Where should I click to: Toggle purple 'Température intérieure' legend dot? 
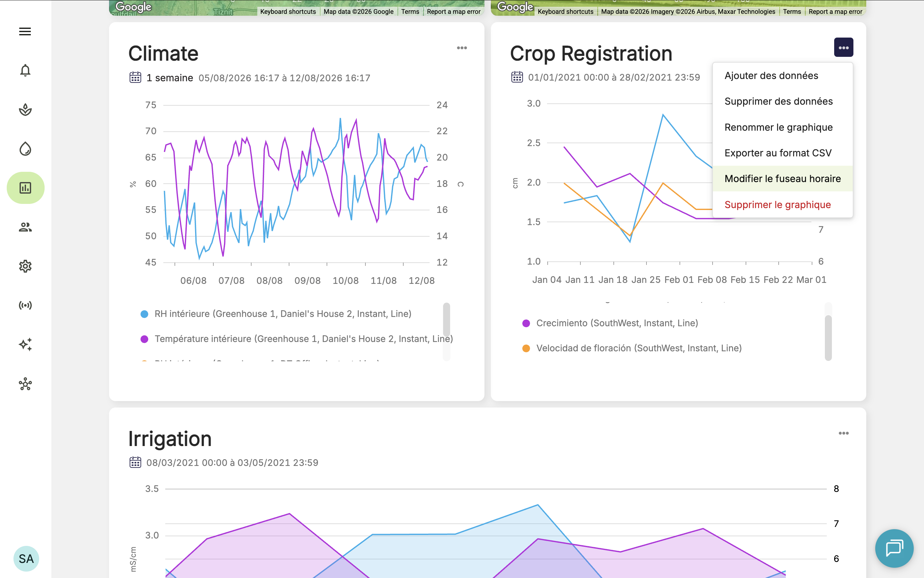pos(144,339)
